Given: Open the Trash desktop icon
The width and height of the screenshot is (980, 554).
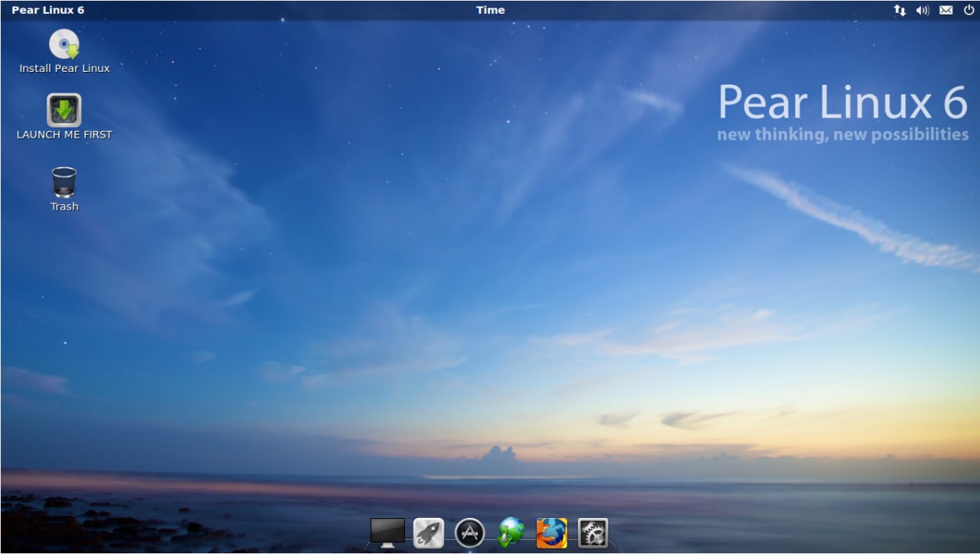Looking at the screenshot, I should pos(64,182).
